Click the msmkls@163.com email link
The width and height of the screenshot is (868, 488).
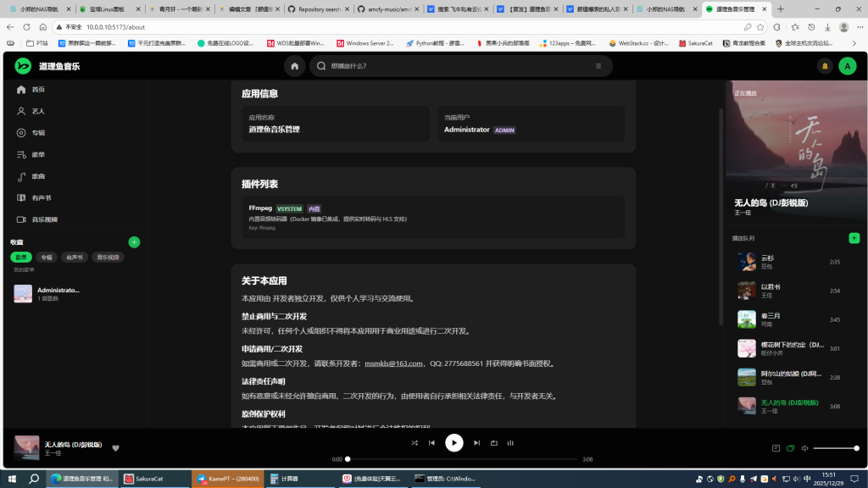click(393, 363)
